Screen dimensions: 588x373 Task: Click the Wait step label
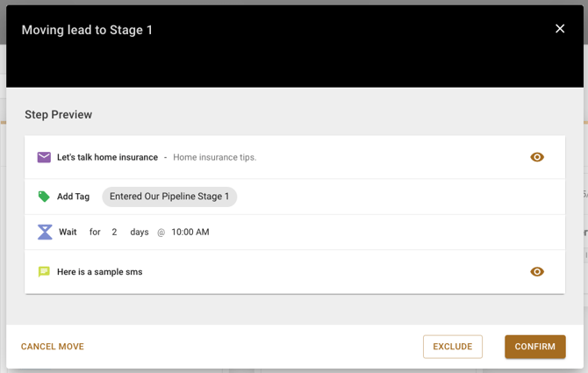pyautogui.click(x=68, y=232)
